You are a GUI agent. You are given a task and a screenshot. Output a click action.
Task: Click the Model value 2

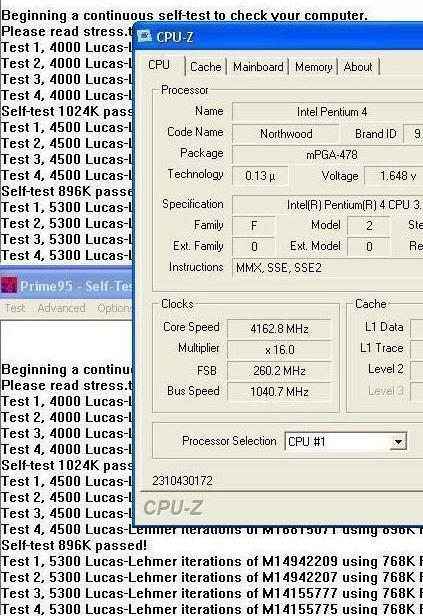point(369,226)
